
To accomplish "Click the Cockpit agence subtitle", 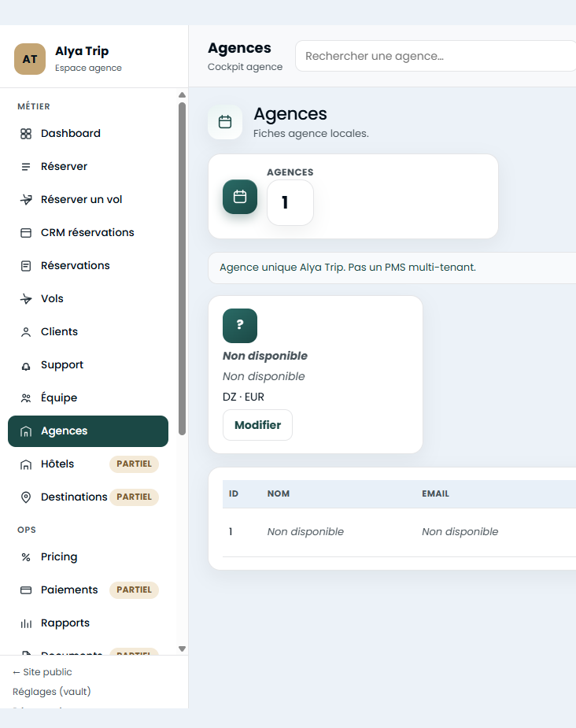I will click(245, 67).
